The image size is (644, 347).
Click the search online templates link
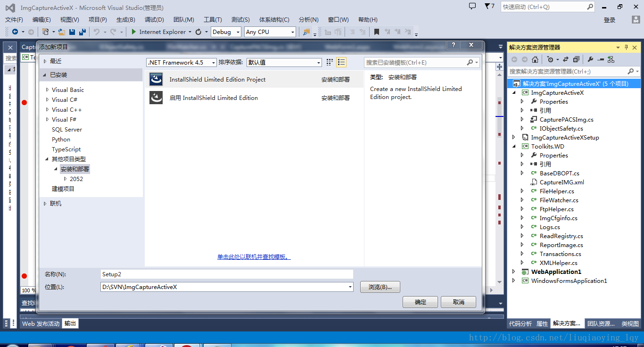(x=254, y=257)
